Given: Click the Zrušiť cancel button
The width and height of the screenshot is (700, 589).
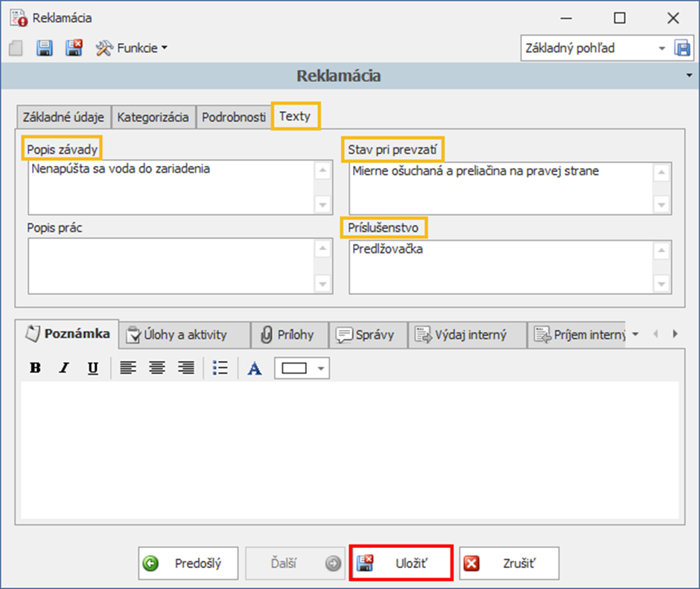Looking at the screenshot, I should [x=509, y=564].
